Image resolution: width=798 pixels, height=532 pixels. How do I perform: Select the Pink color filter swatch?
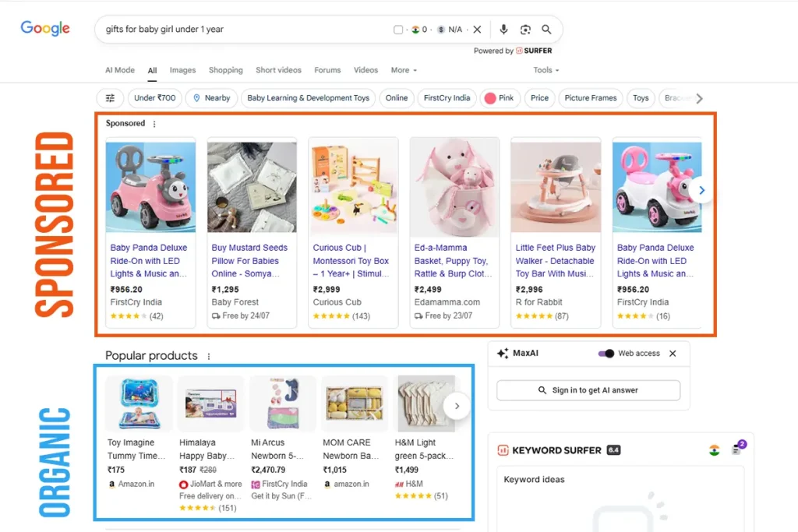[x=490, y=98]
